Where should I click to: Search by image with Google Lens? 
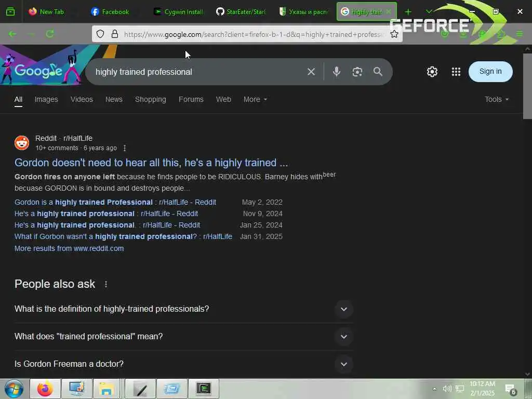point(357,72)
